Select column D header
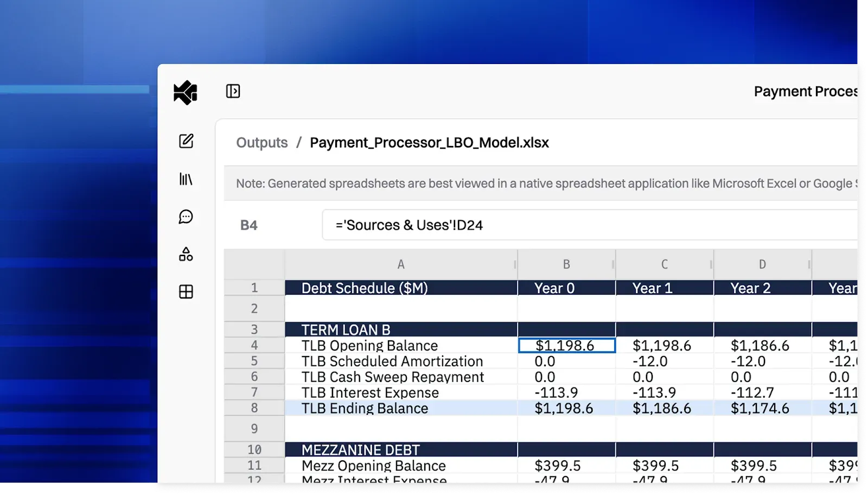This screenshot has height=495, width=868. pos(763,264)
